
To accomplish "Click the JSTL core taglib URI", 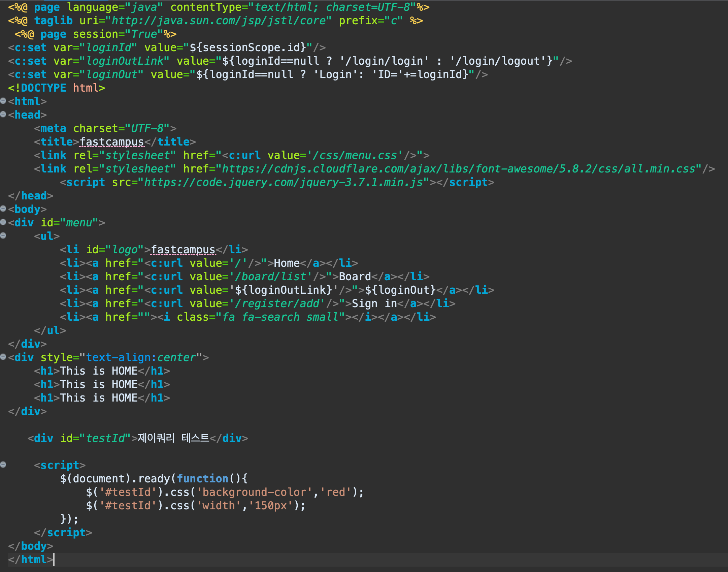I will [219, 21].
